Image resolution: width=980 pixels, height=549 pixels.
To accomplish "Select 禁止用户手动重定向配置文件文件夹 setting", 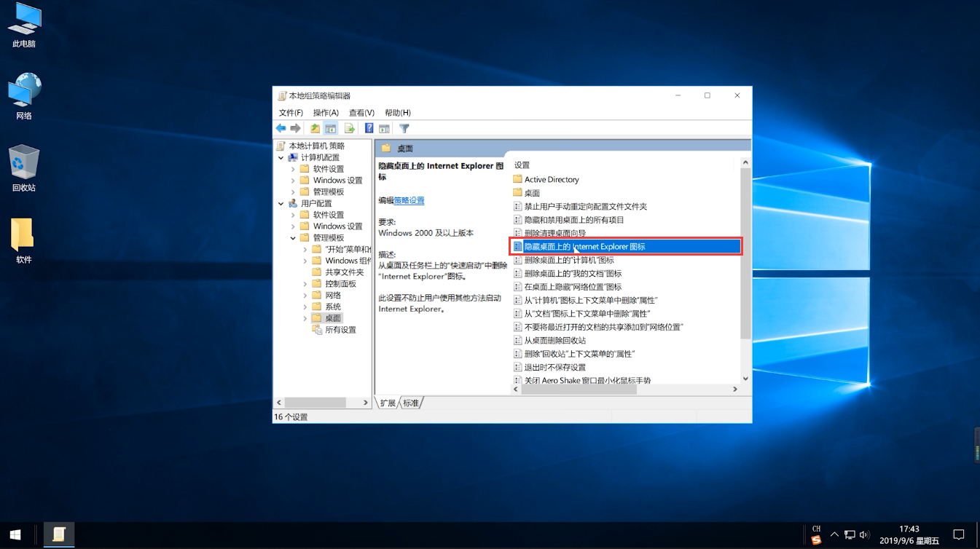I will coord(580,206).
